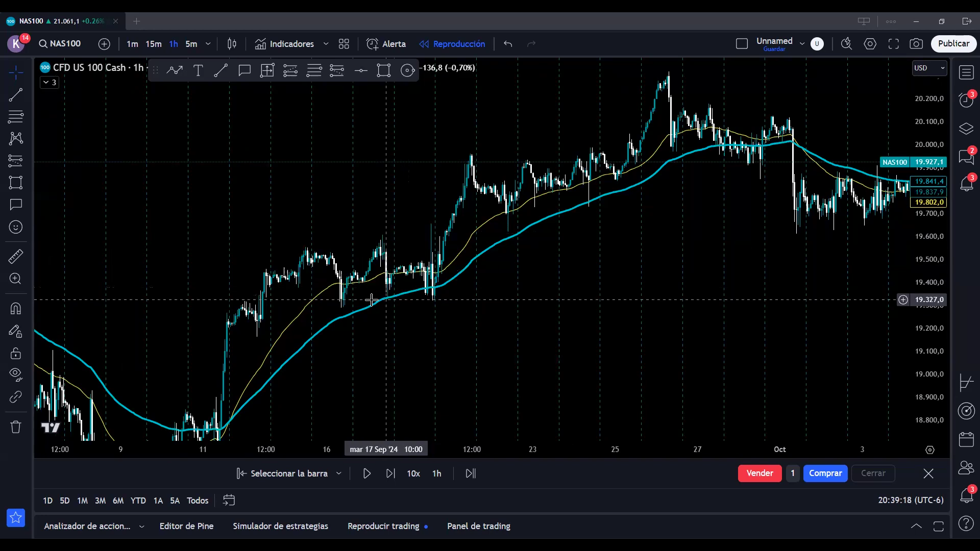980x551 pixels.
Task: Delete drawings with the trash icon
Action: pyautogui.click(x=16, y=427)
